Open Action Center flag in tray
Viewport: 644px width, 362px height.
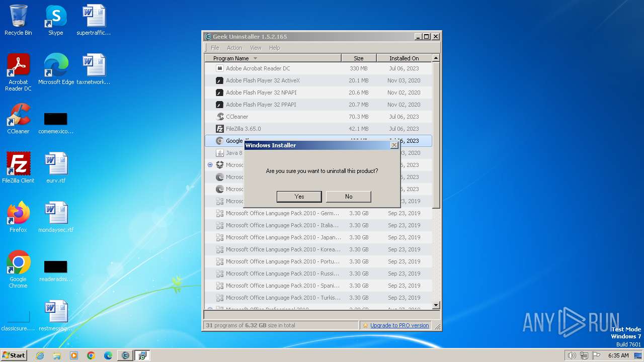[x=596, y=355]
